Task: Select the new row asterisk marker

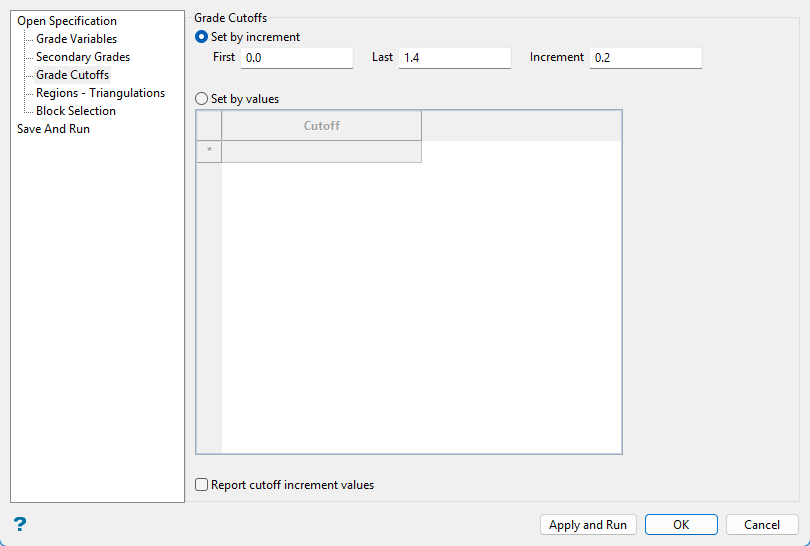Action: click(209, 152)
